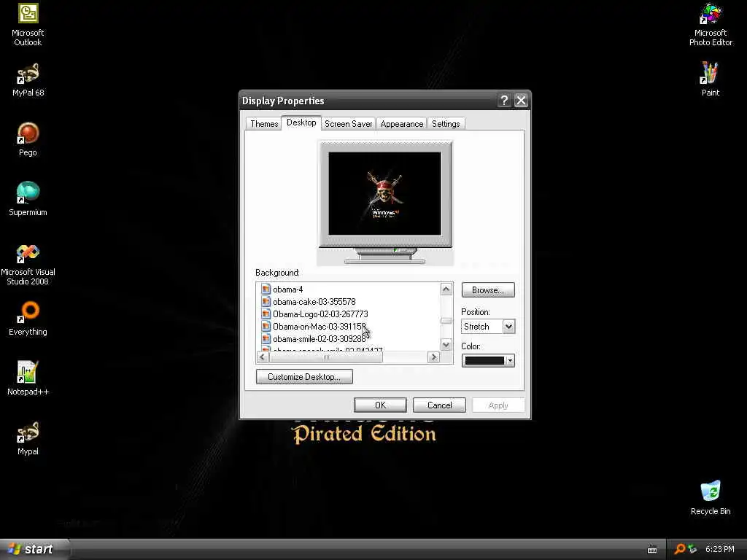Click the on-screen keyboard taskbar icon
The width and height of the screenshot is (747, 560).
(652, 550)
